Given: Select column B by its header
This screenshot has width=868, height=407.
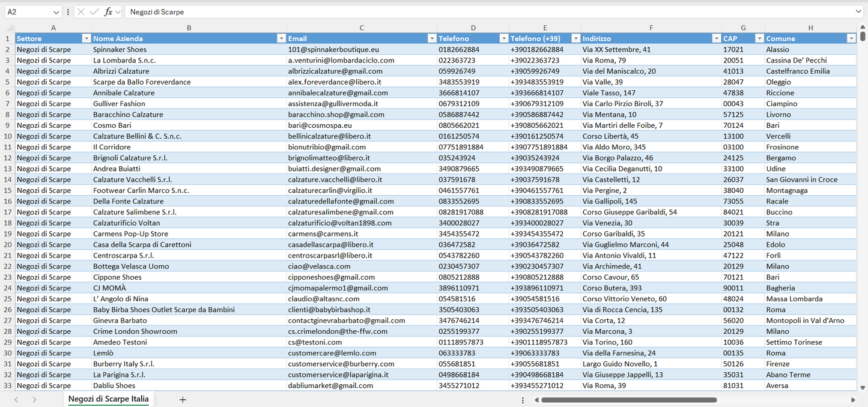Looking at the screenshot, I should 189,28.
